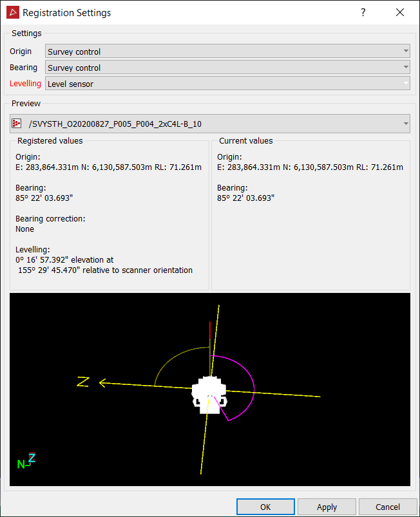
Task: Click the Bearing settings label
Action: 23,67
